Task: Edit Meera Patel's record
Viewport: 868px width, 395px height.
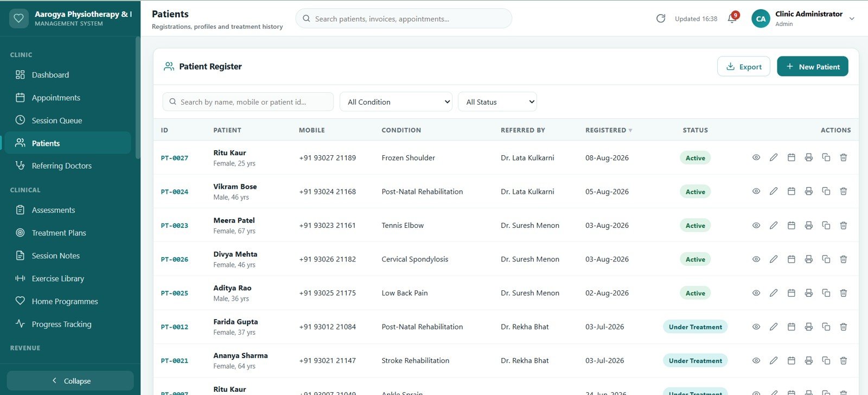Action: pyautogui.click(x=774, y=225)
